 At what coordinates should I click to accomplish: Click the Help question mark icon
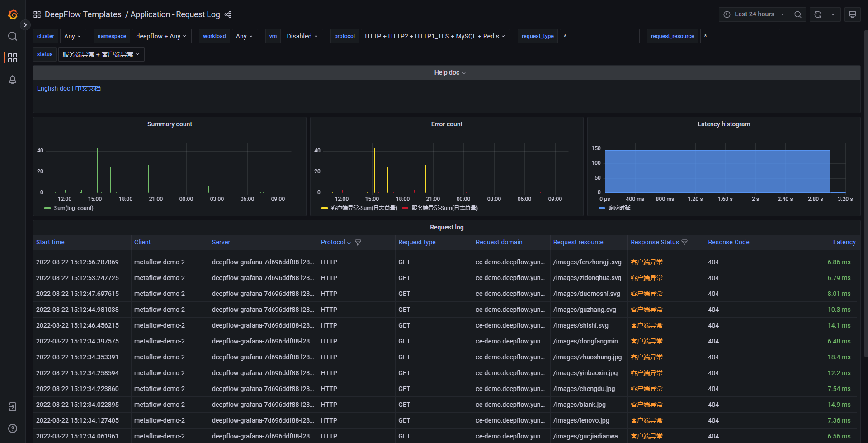(x=13, y=429)
